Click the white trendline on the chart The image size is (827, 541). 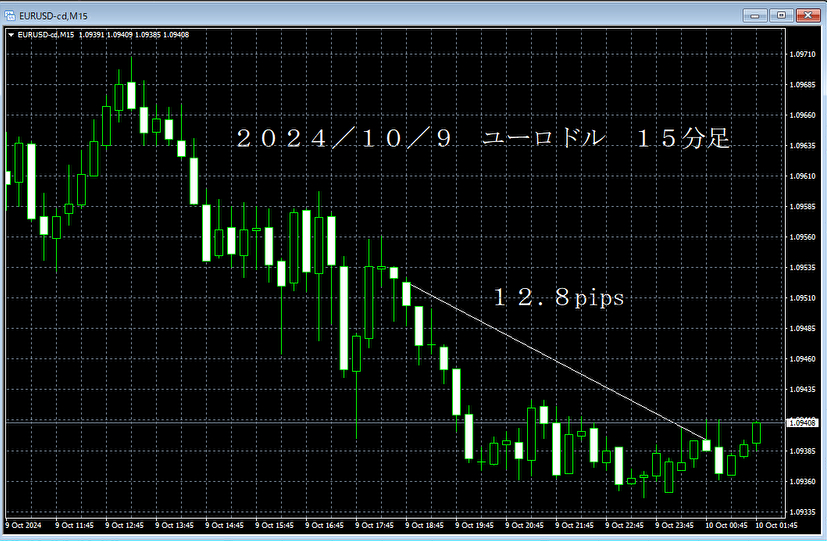coord(557,361)
